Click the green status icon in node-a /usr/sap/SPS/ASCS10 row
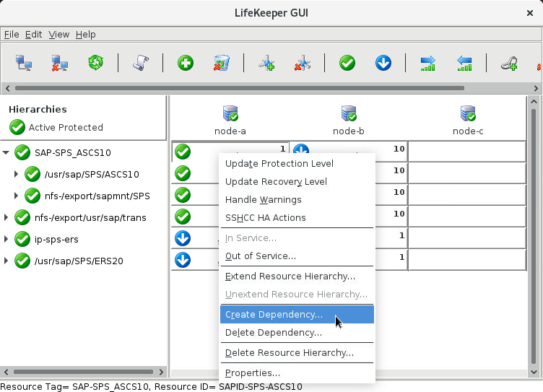 (x=183, y=173)
